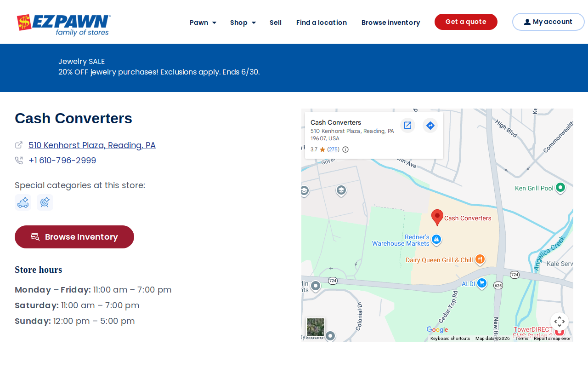
Task: Click the TowerDIRECT EMS Station map marker
Action: click(560, 331)
